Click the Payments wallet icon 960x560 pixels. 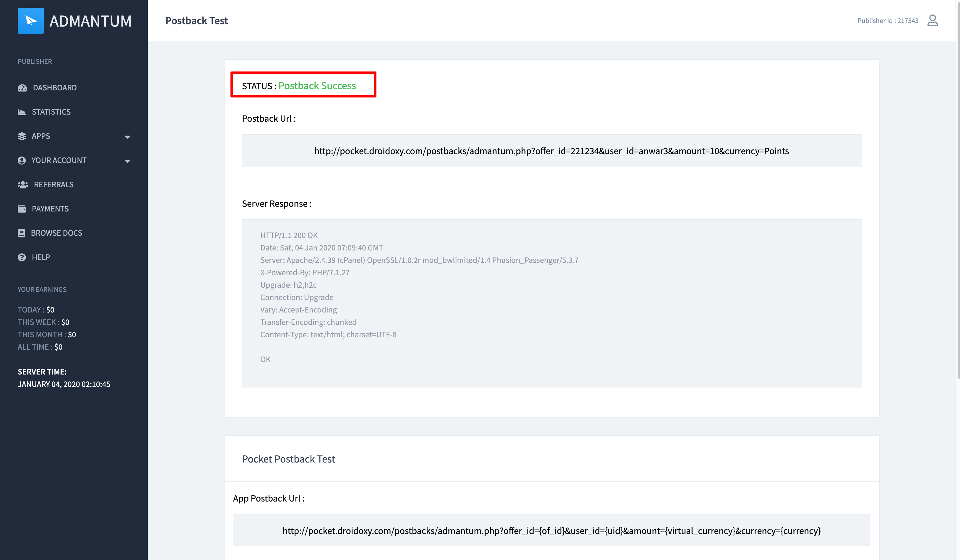pos(22,209)
